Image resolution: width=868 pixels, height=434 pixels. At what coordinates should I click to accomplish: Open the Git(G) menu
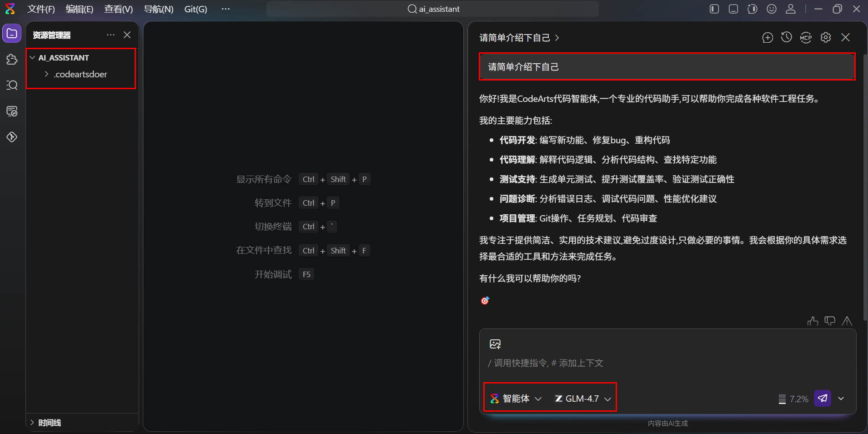click(x=196, y=9)
